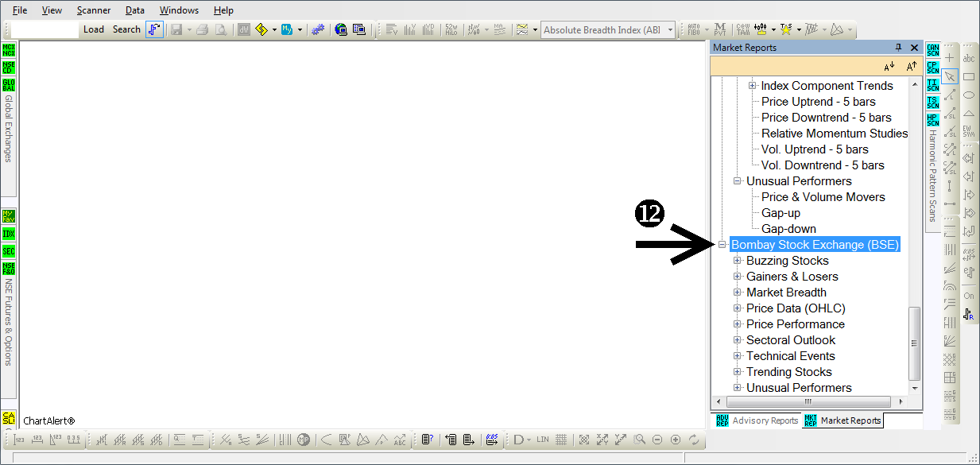The height and width of the screenshot is (465, 980).
Task: Open the NSE Futures & Options side tab
Action: (9, 322)
